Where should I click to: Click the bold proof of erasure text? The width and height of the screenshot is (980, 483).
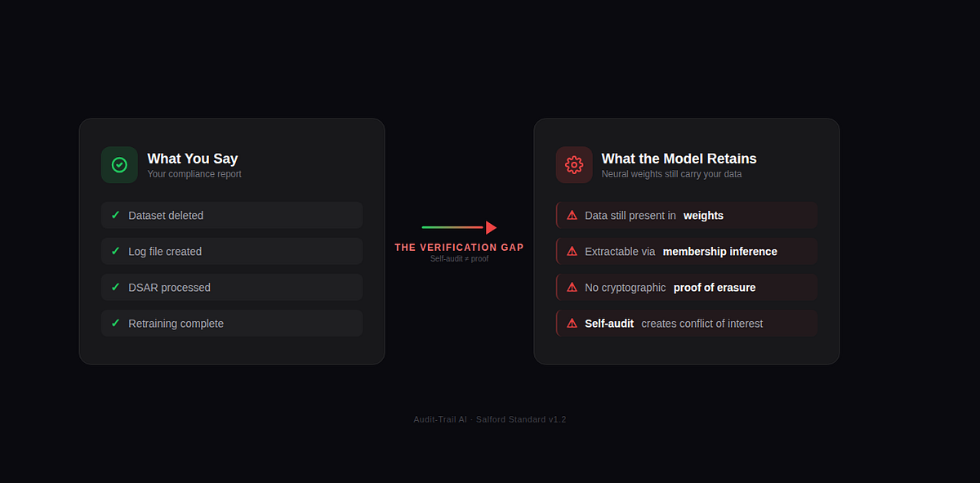tap(715, 288)
